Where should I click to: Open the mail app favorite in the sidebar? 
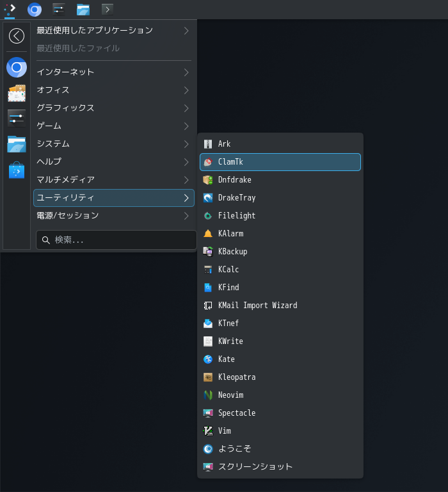tap(17, 93)
